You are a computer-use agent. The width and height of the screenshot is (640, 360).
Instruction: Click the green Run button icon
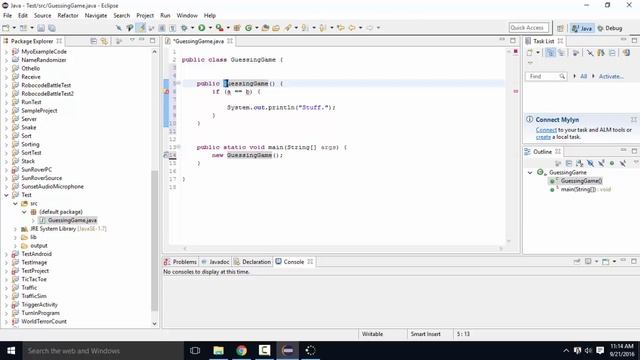click(202, 28)
